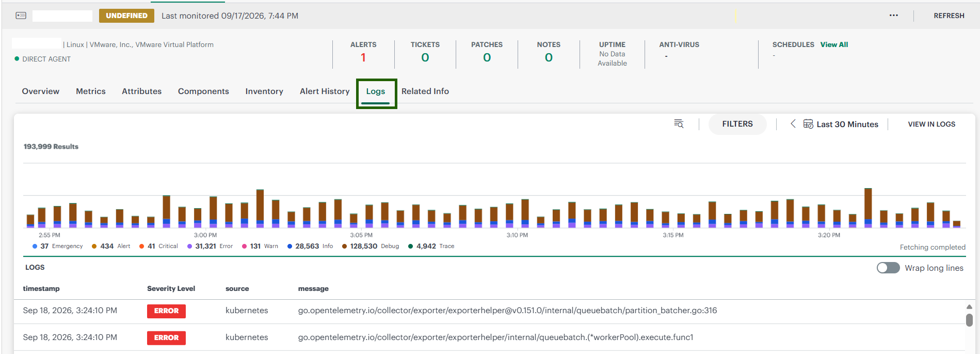The height and width of the screenshot is (354, 980).
Task: Click the source column header
Action: 237,288
